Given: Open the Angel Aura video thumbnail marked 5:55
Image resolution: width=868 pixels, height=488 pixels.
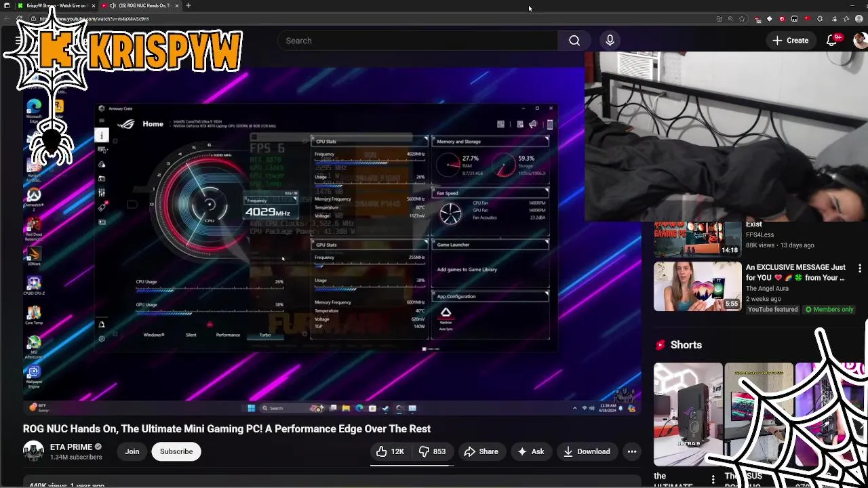Looking at the screenshot, I should pyautogui.click(x=697, y=287).
